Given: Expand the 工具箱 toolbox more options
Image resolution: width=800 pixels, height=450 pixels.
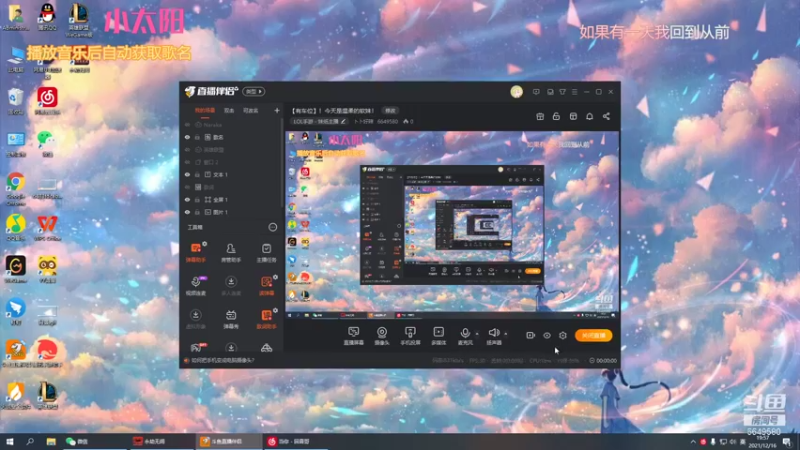Looking at the screenshot, I should click(273, 227).
